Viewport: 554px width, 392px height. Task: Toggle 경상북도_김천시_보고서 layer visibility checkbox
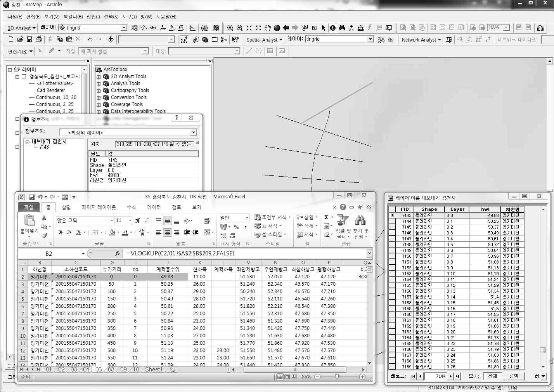click(24, 76)
